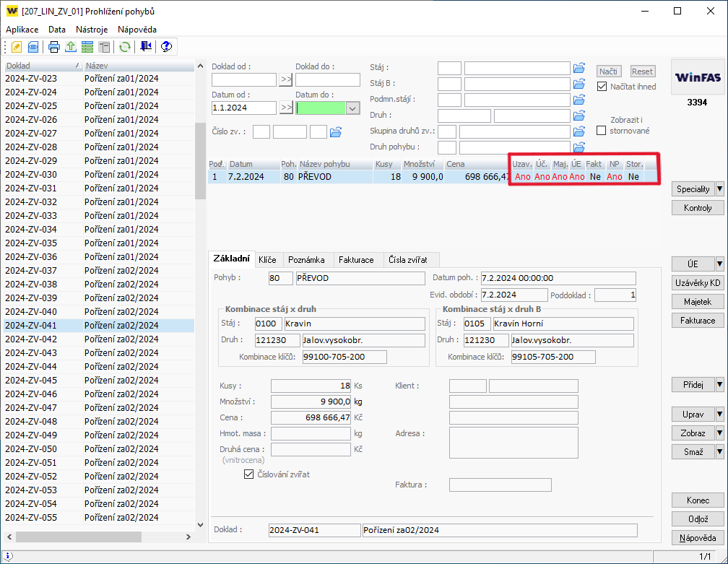
Task: Open the dropdown arrow beside Přidej button
Action: 719,385
